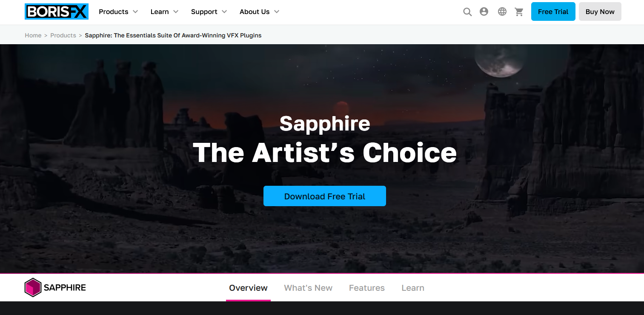Click the Sapphire hexagon logo icon
This screenshot has width=644, height=315.
coord(33,287)
